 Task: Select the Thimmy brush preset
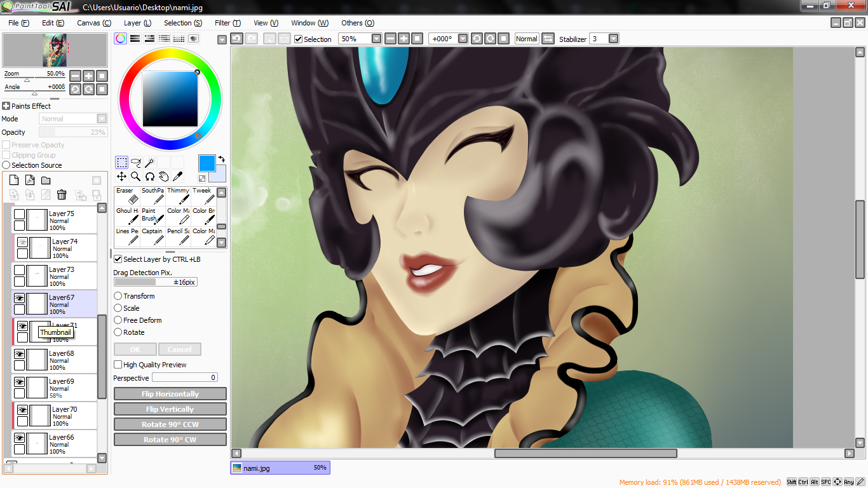178,196
